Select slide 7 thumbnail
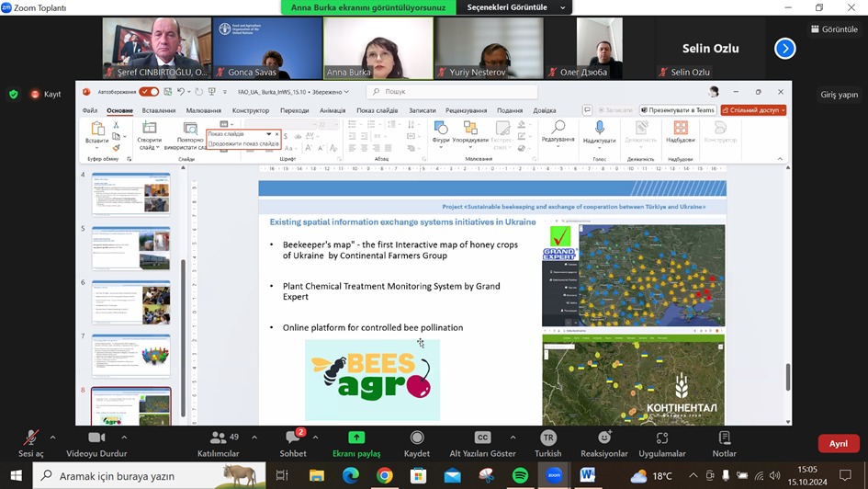This screenshot has width=868, height=489. (x=131, y=356)
